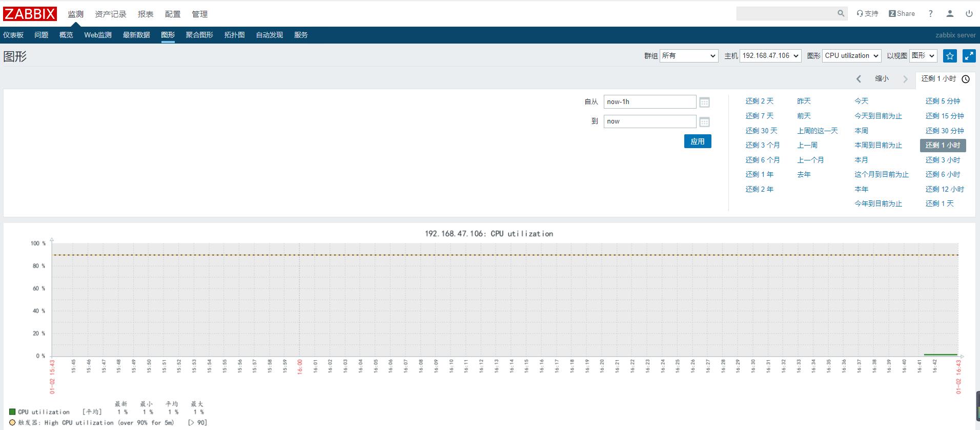Open the Inventory menu
Screen dimensions: 980x430
(110, 14)
